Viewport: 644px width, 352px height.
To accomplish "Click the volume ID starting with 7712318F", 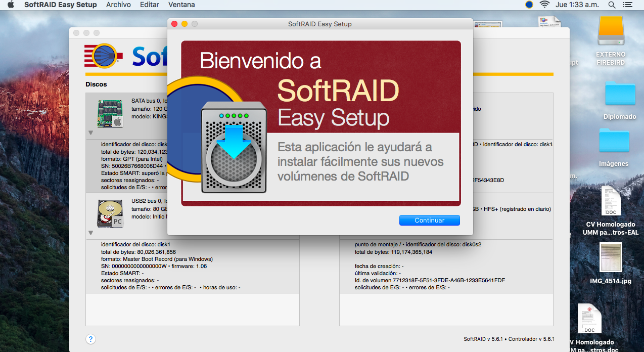I will pos(430,280).
